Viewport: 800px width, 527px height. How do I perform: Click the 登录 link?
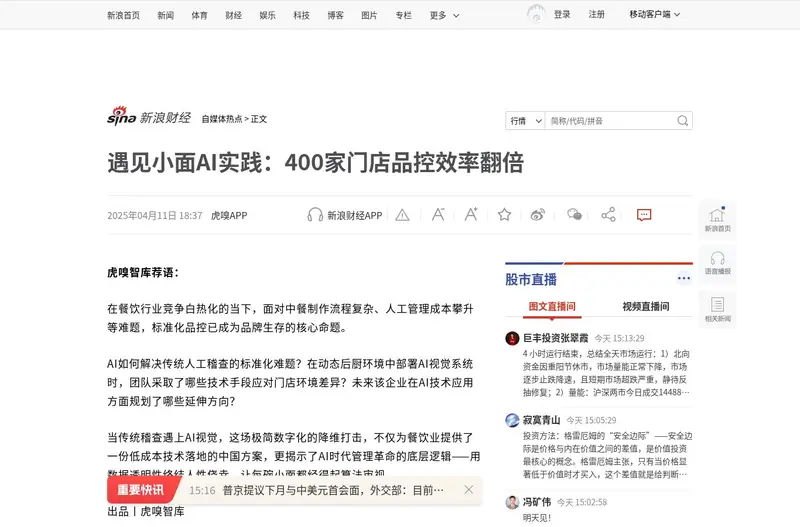point(562,14)
